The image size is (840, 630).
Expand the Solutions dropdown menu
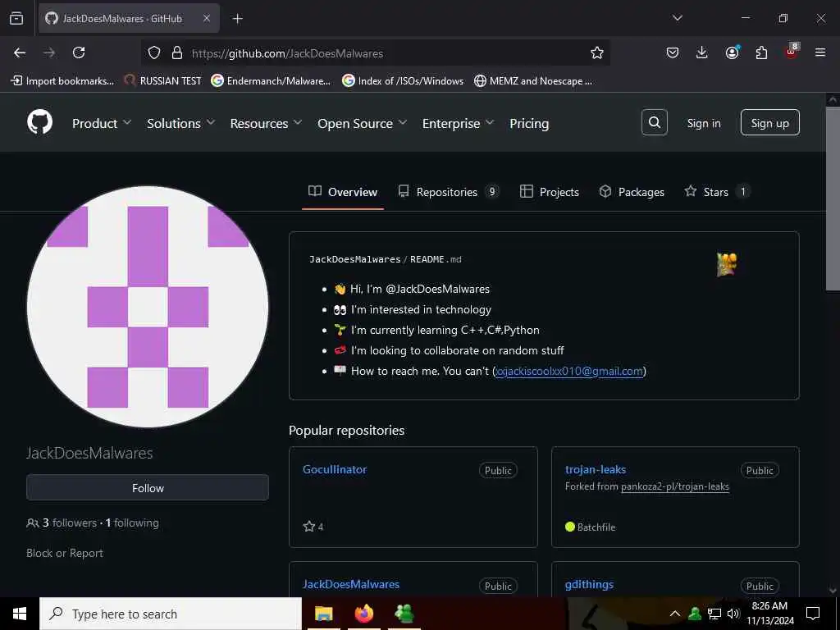pos(181,123)
